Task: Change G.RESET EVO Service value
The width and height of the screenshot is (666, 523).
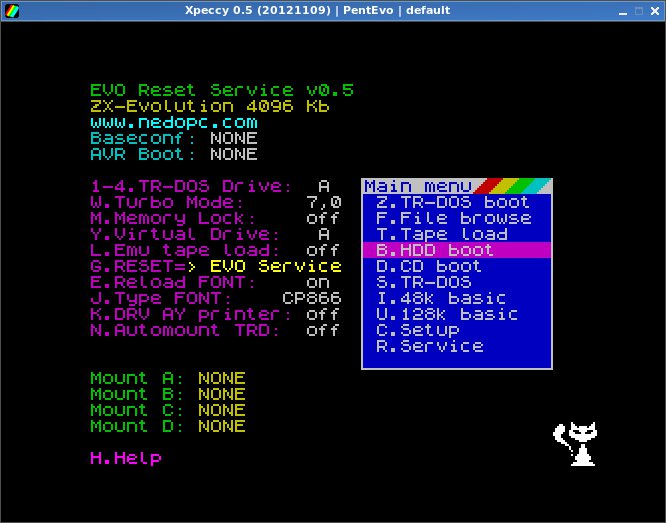Action: (275, 266)
